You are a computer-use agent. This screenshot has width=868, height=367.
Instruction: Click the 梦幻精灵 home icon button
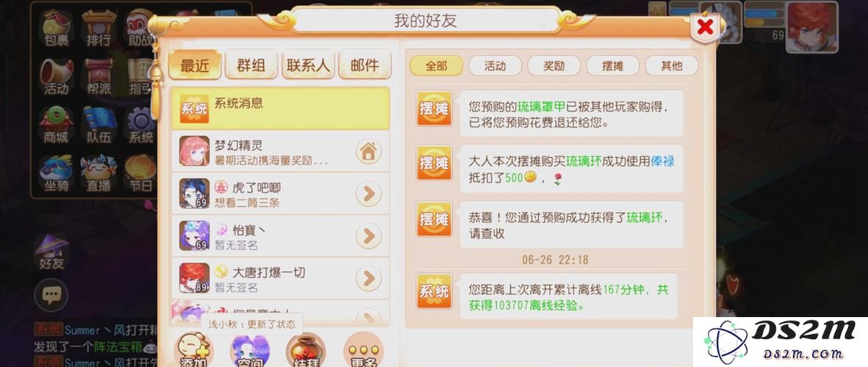pos(369,151)
